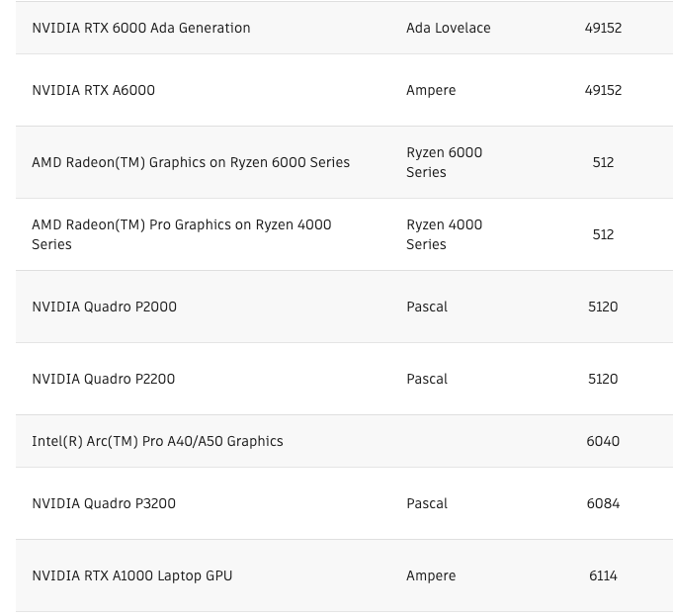Click the NVIDIA RTX 6000 Ada Generation name
This screenshot has width=673, height=616.
point(141,28)
